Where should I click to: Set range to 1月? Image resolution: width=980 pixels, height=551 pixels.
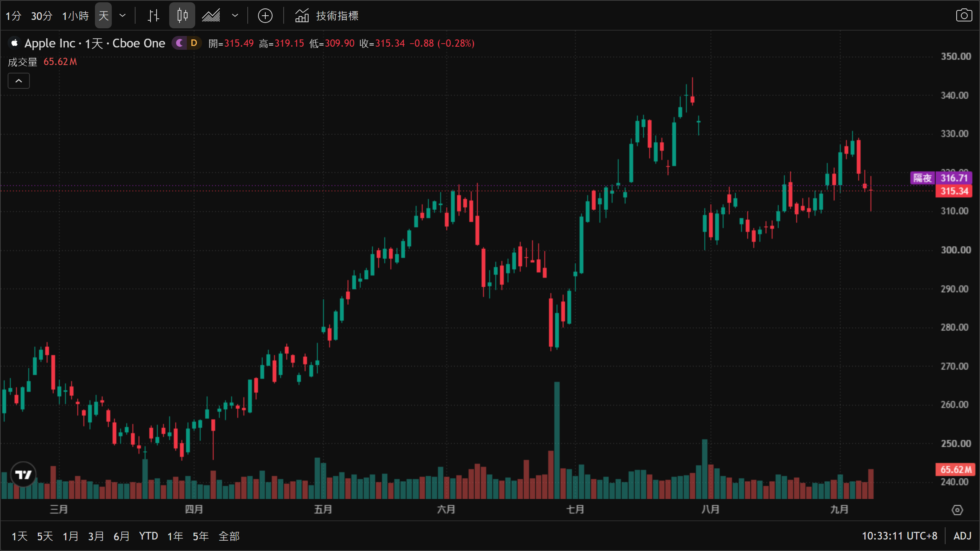click(70, 536)
